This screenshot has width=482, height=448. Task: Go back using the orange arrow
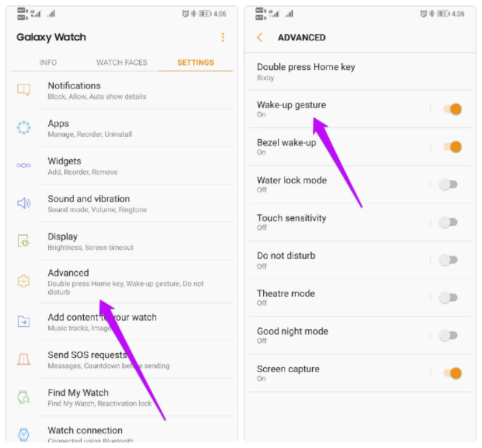point(260,37)
